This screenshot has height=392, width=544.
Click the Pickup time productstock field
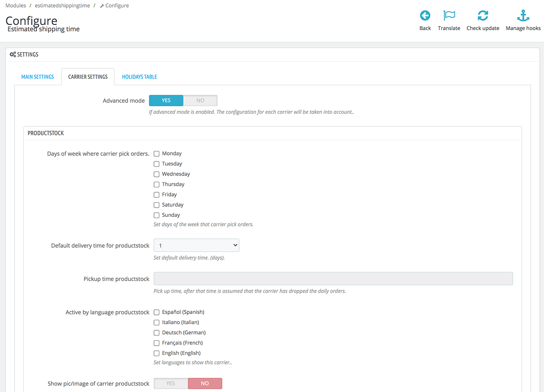333,279
